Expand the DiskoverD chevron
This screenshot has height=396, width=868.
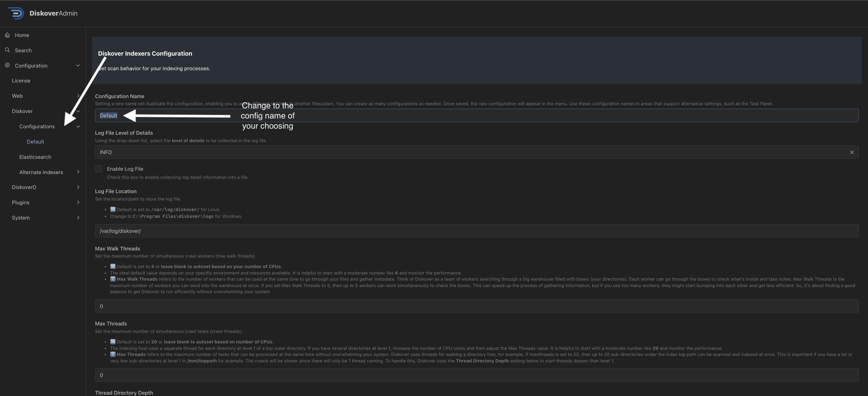[x=78, y=187]
